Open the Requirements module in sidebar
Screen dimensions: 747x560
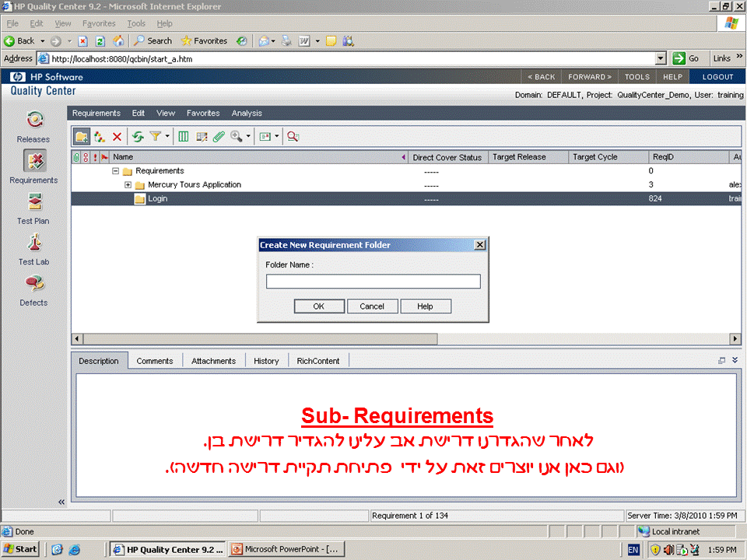(33, 167)
